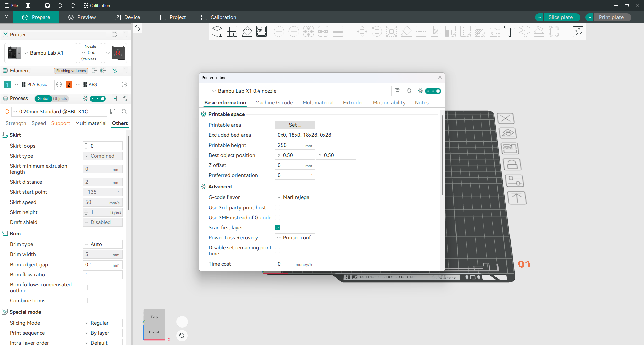This screenshot has height=345, width=644.
Task: Enable Use 3MF instead of G-code
Action: click(277, 218)
